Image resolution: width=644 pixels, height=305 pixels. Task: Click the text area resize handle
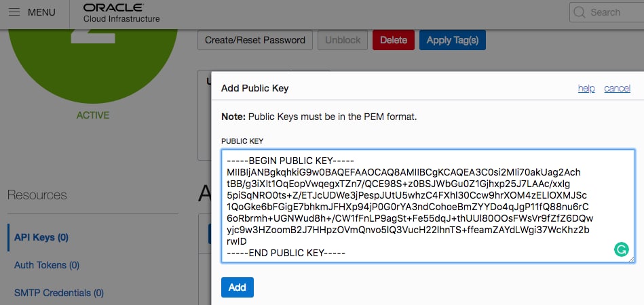[x=632, y=259]
